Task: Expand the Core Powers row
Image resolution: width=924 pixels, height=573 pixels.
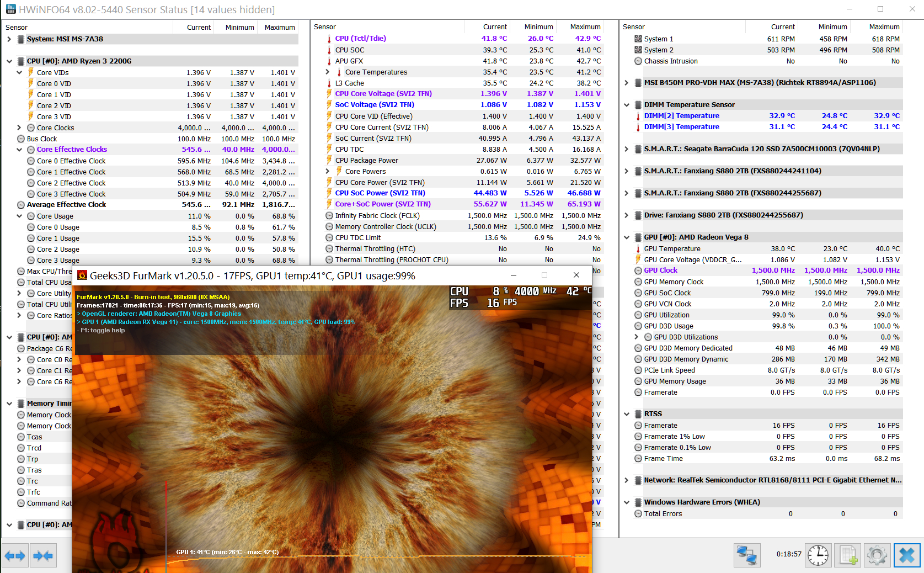Action: coord(327,171)
